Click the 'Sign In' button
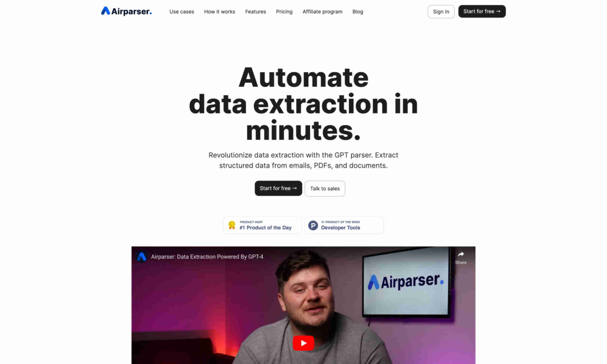Image resolution: width=607 pixels, height=364 pixels. (x=441, y=11)
